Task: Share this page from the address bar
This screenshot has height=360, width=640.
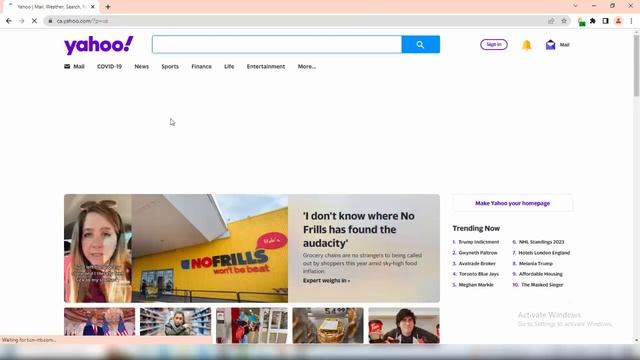Action: 551,21
